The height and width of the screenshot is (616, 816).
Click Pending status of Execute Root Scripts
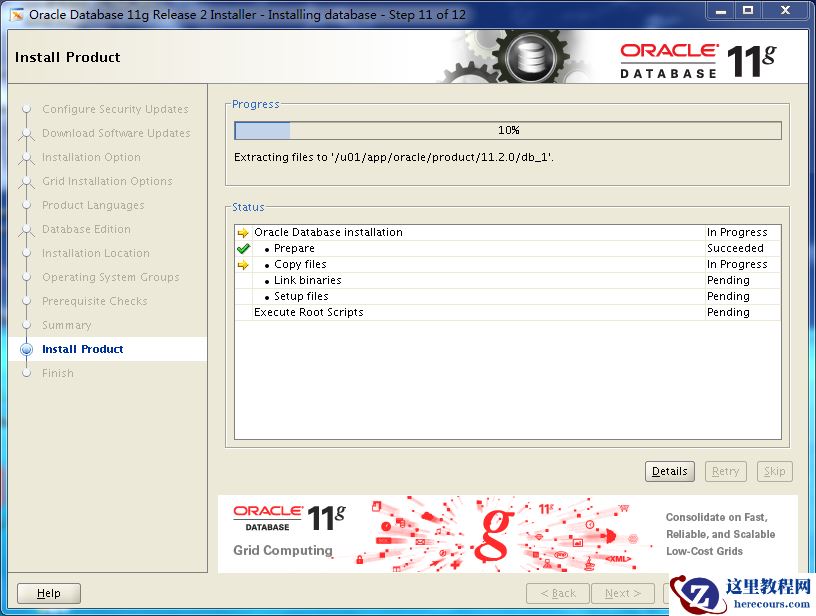[x=728, y=312]
